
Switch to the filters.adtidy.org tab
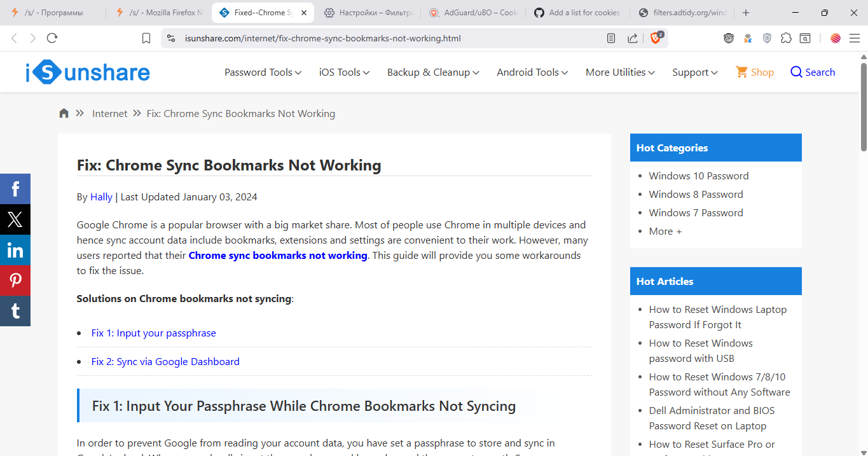tap(682, 13)
